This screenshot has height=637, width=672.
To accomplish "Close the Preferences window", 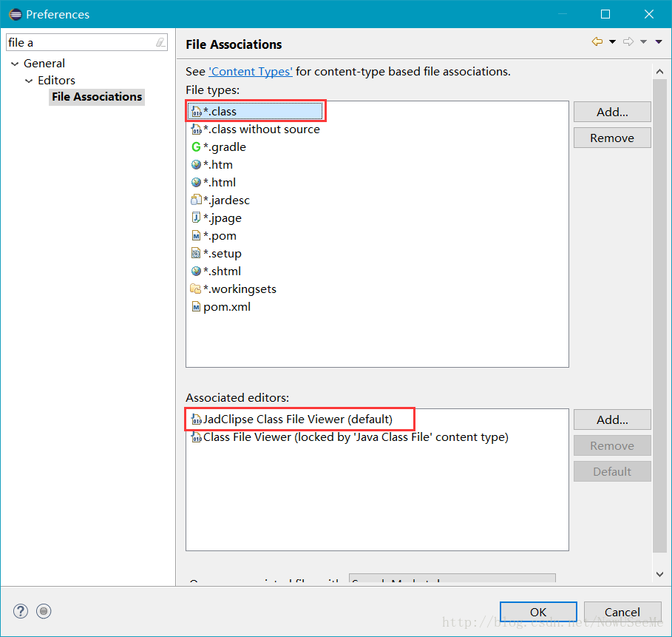I will pyautogui.click(x=649, y=14).
